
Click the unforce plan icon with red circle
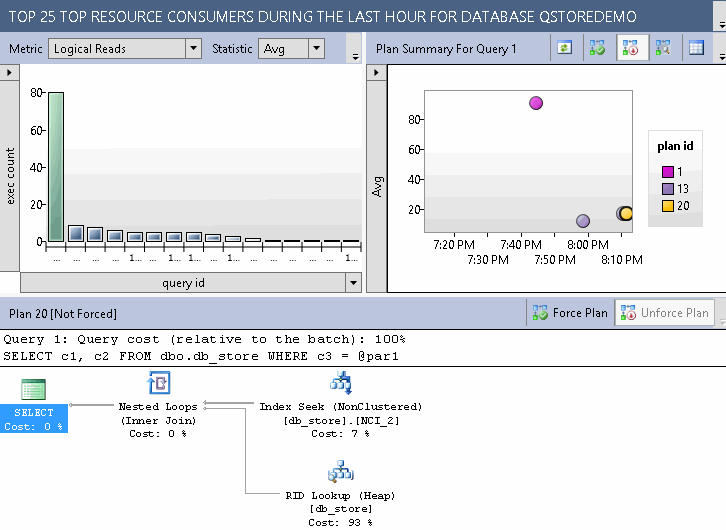630,48
